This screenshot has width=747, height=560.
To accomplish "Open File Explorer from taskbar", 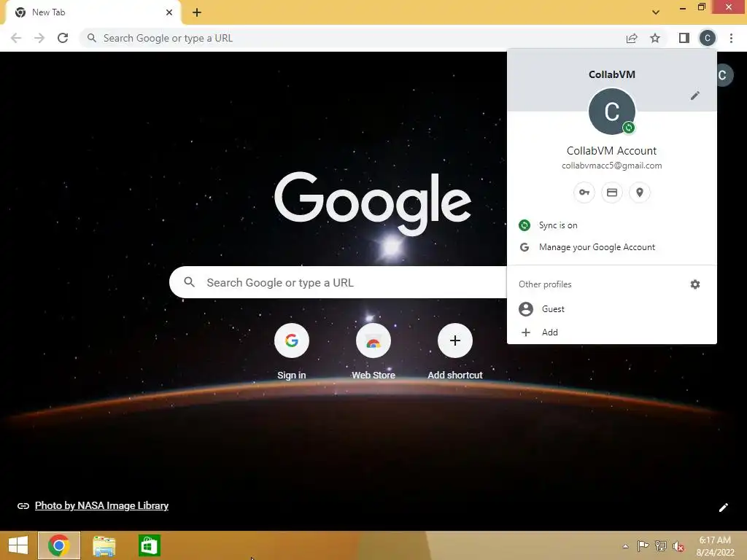I will (x=104, y=545).
